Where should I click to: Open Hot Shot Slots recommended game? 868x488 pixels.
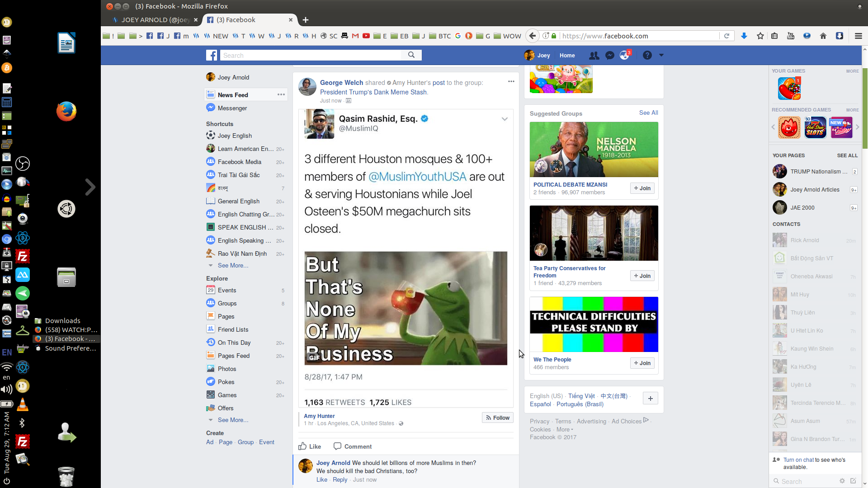point(815,127)
